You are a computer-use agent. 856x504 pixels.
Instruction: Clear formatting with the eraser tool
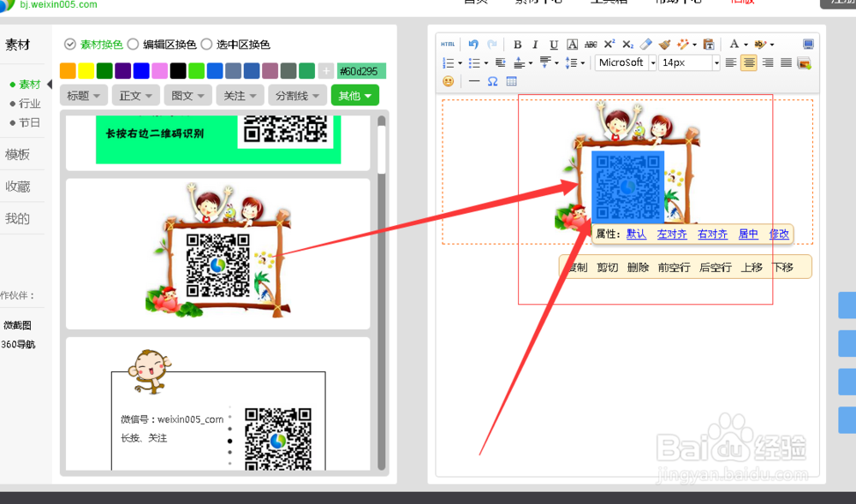645,44
